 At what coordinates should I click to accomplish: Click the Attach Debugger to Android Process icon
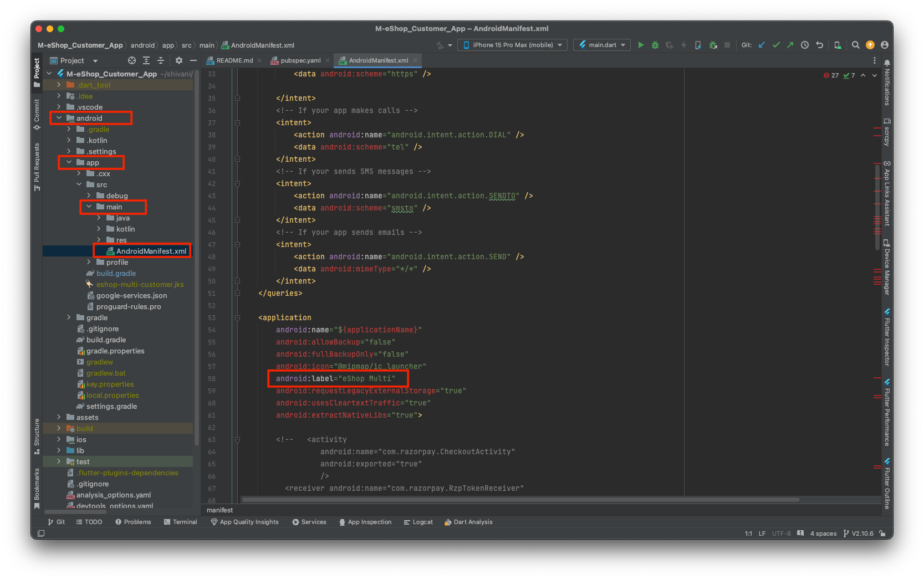pyautogui.click(x=713, y=45)
